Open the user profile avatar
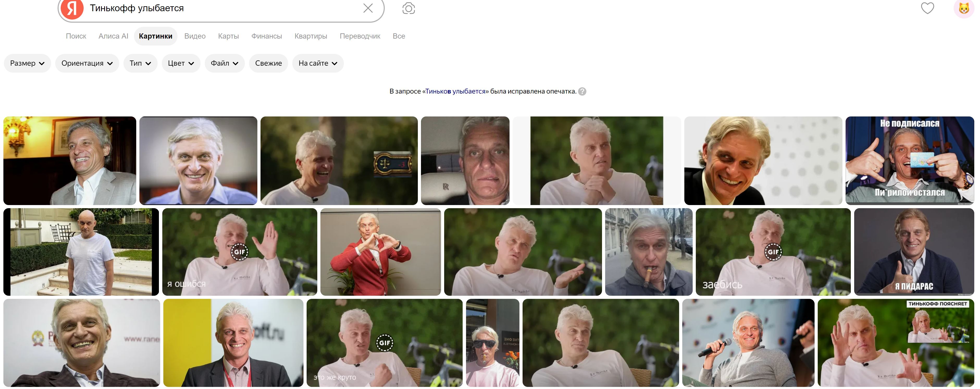The image size is (980, 389). [x=964, y=8]
